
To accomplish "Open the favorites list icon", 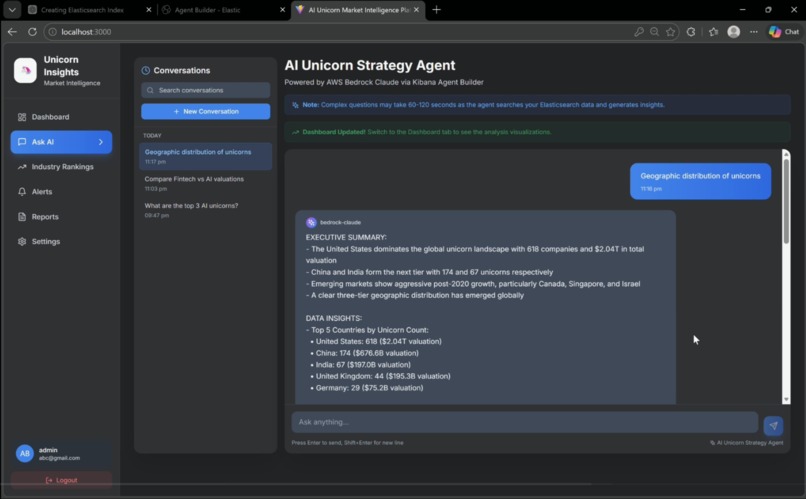I will [x=713, y=32].
